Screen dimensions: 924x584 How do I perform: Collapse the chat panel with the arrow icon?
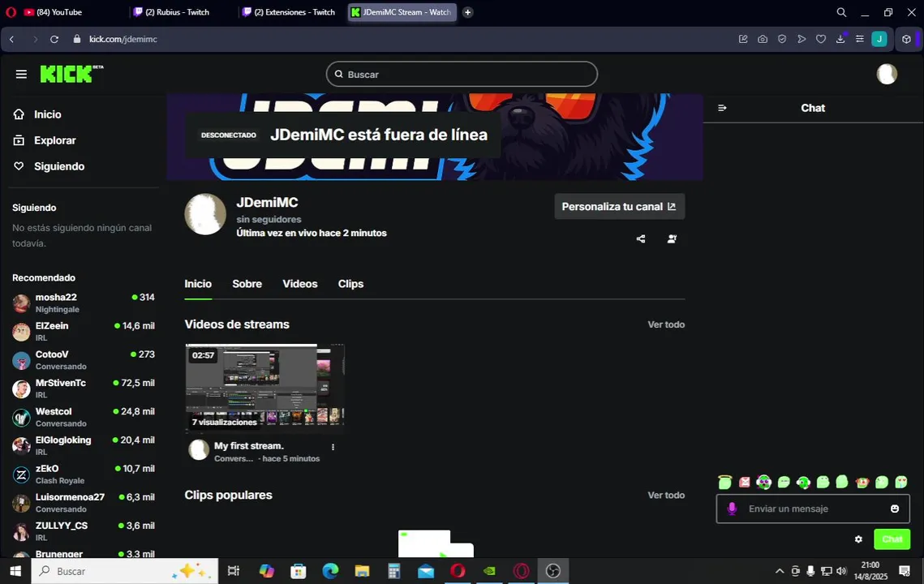tap(723, 108)
